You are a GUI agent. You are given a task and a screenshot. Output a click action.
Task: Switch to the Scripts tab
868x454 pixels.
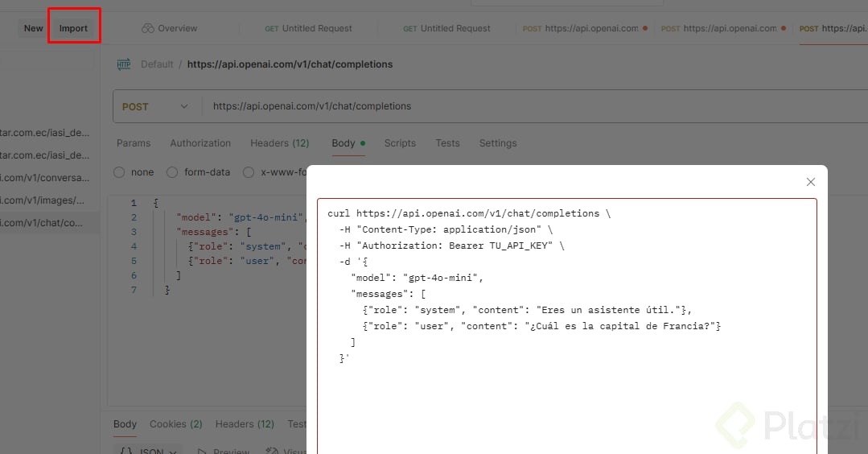pos(400,143)
